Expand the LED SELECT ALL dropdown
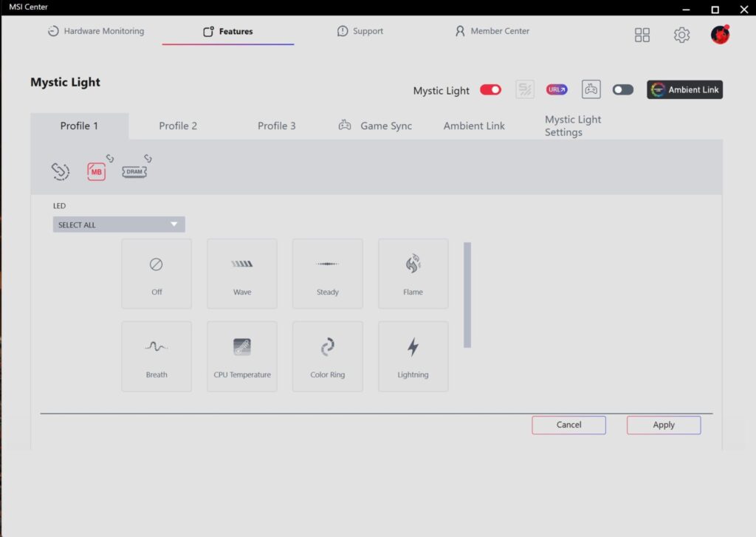The height and width of the screenshot is (537, 756). pos(119,225)
